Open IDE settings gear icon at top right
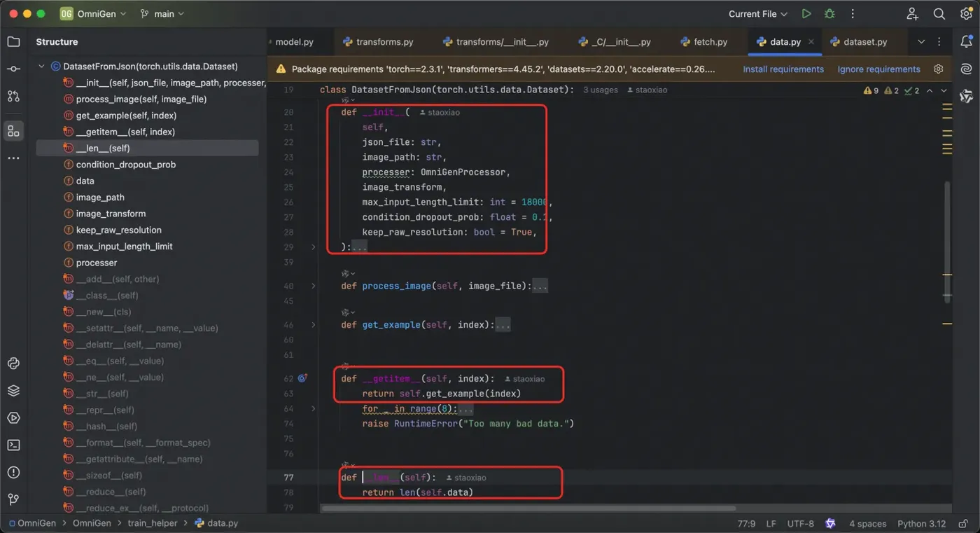The width and height of the screenshot is (980, 533). pyautogui.click(x=966, y=14)
